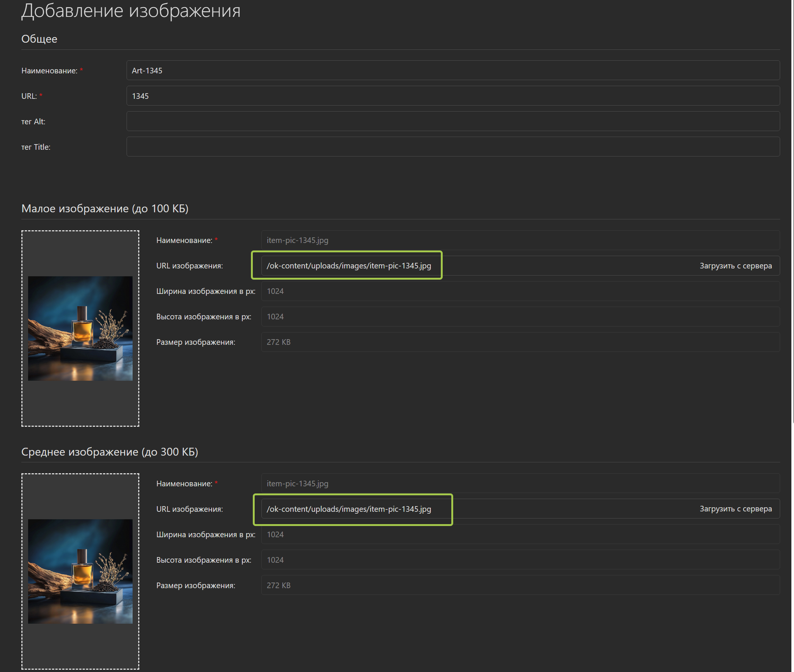Click the URL field containing 1345

[452, 96]
